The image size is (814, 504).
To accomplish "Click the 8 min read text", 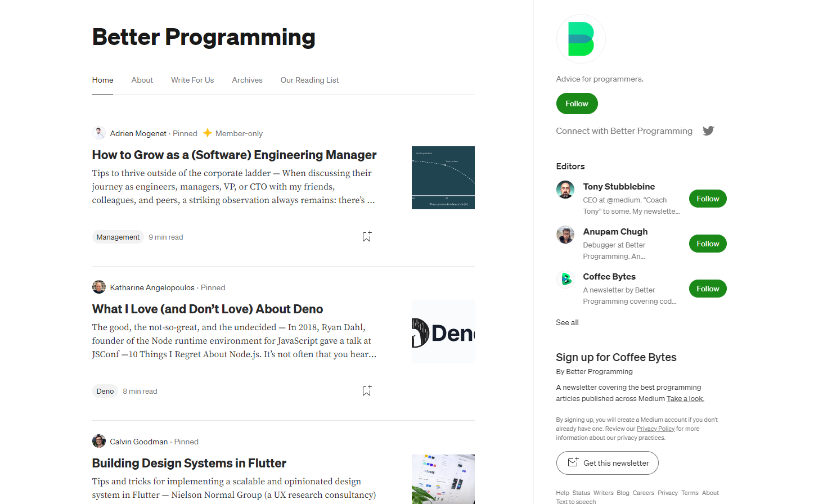I will [x=140, y=391].
